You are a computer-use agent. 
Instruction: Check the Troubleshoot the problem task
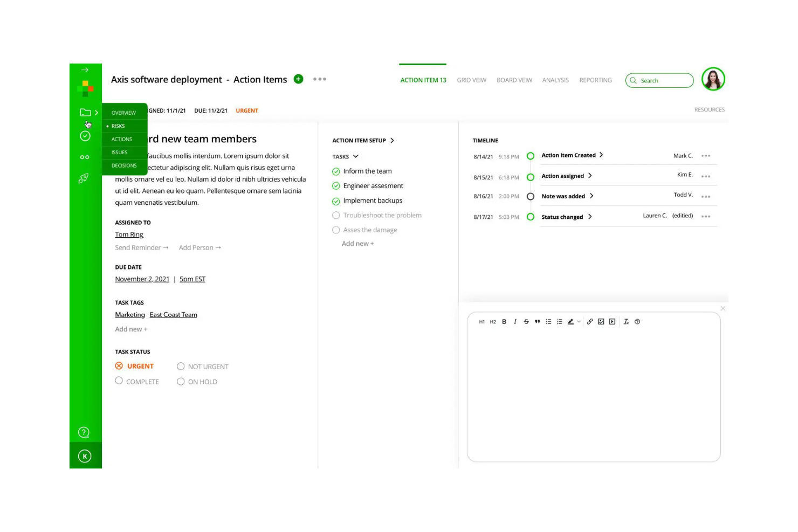coord(336,215)
